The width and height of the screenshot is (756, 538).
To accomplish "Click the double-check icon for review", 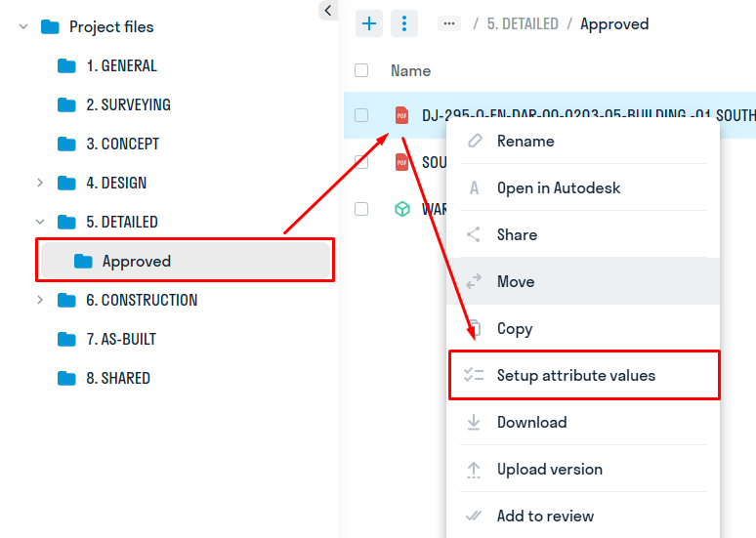I will pyautogui.click(x=474, y=516).
